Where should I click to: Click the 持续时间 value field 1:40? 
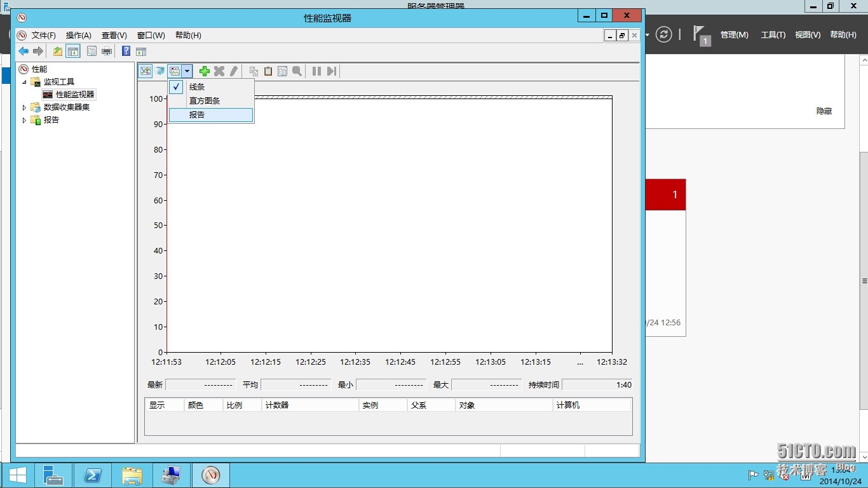pos(599,384)
